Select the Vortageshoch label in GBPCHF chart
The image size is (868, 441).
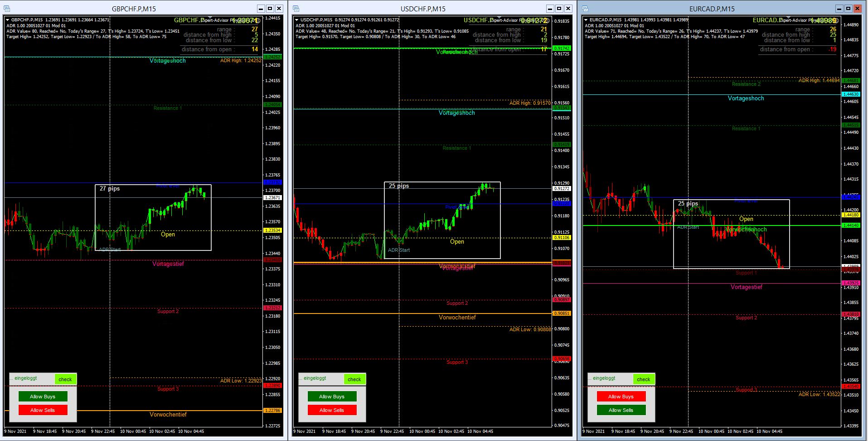[x=168, y=61]
